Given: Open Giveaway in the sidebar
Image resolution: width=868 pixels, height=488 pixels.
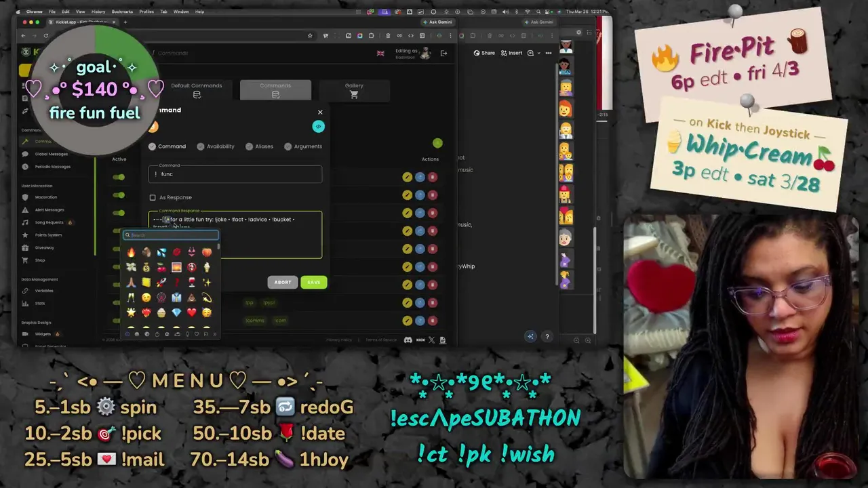Looking at the screenshot, I should [44, 247].
